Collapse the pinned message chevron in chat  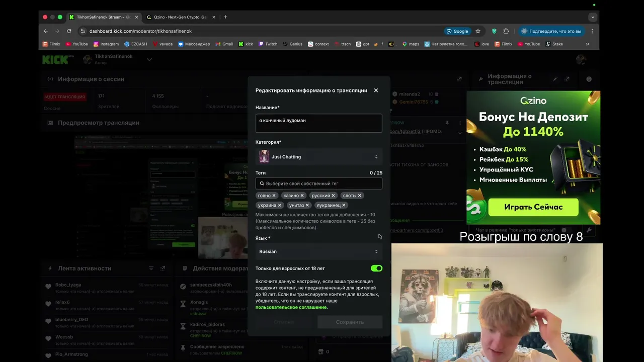pos(460,133)
